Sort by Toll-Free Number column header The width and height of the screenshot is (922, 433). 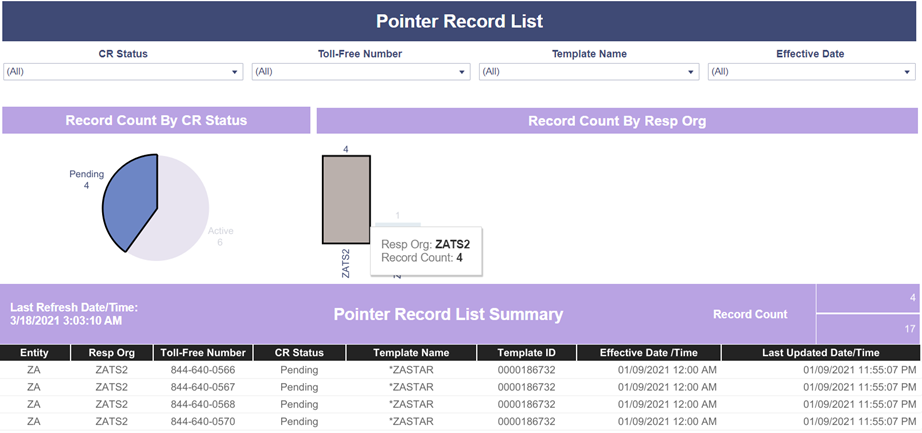[x=203, y=353]
